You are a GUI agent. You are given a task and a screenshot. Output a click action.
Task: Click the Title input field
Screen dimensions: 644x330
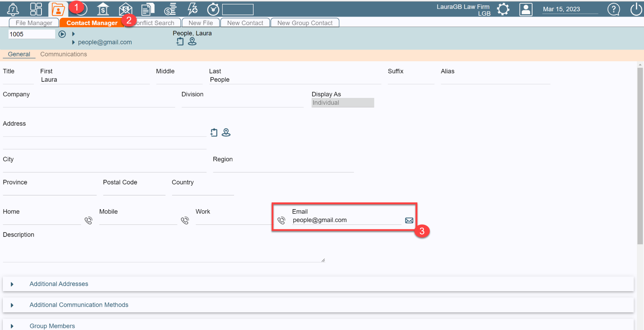pyautogui.click(x=18, y=80)
